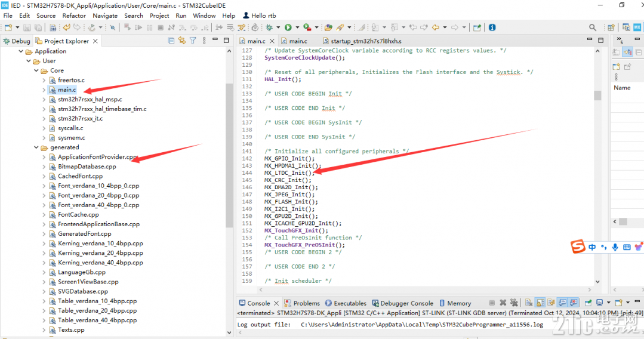Open the Window menu

tap(204, 16)
